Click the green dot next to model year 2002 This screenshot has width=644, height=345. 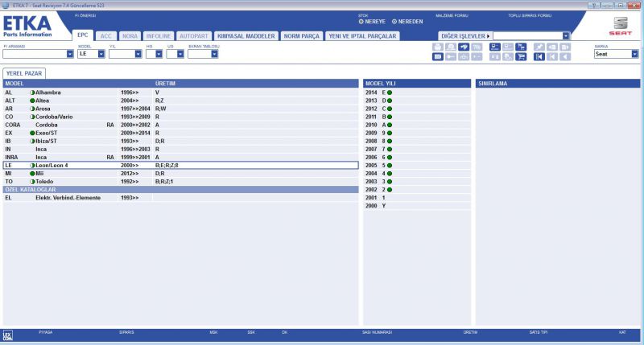point(390,190)
